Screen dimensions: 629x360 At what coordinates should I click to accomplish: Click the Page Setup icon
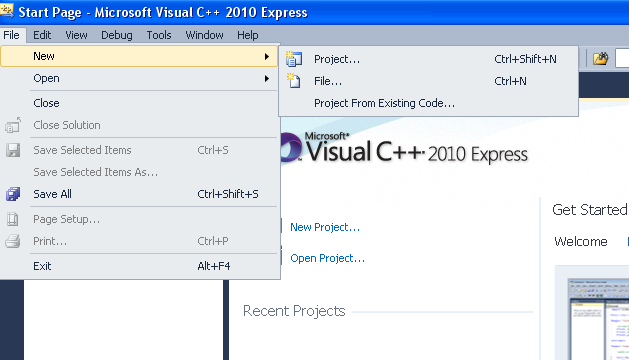13,219
